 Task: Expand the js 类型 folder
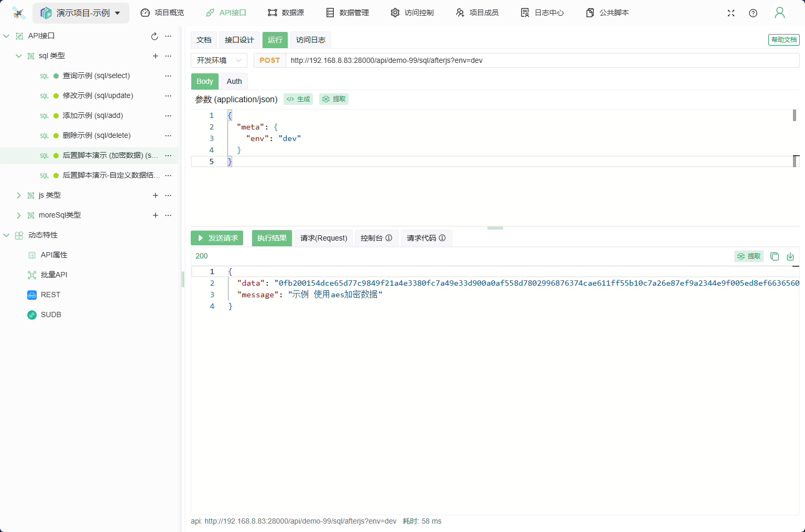pyautogui.click(x=19, y=196)
